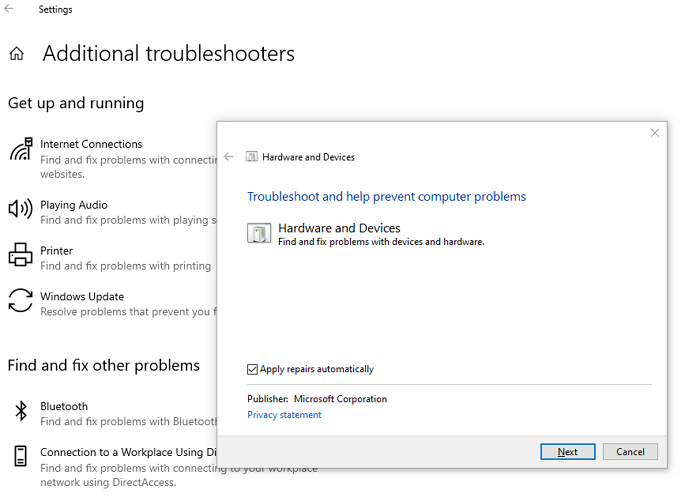Select the Internet Connections troubleshooter
The height and width of the screenshot is (501, 700).
[x=91, y=144]
